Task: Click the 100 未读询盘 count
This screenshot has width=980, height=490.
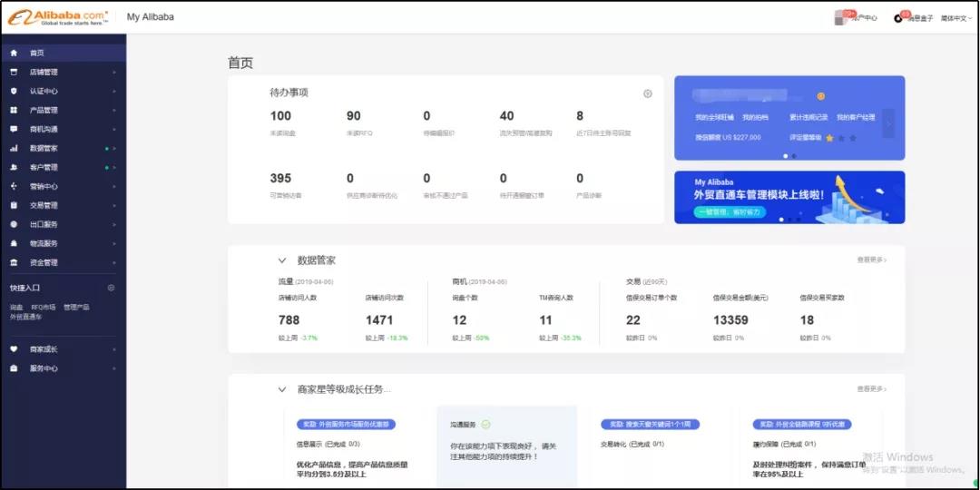Action: tap(280, 116)
